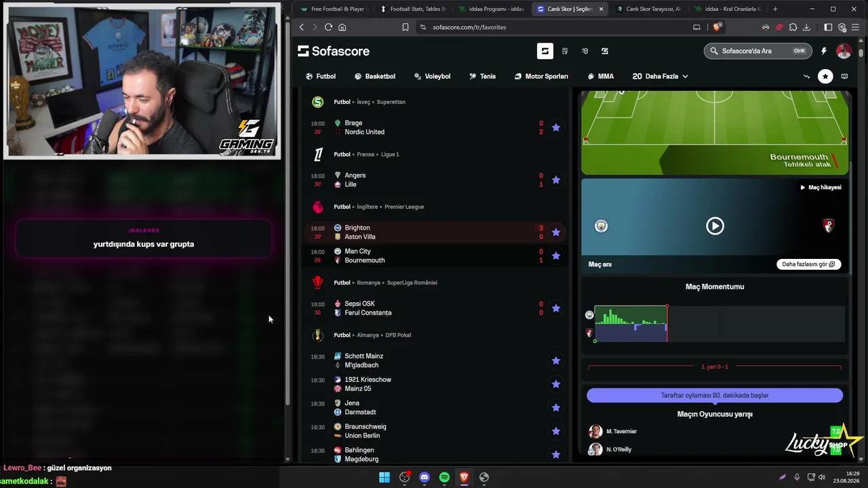Open the 'Maç hikayesi' link
This screenshot has height=488, width=868.
coord(821,188)
